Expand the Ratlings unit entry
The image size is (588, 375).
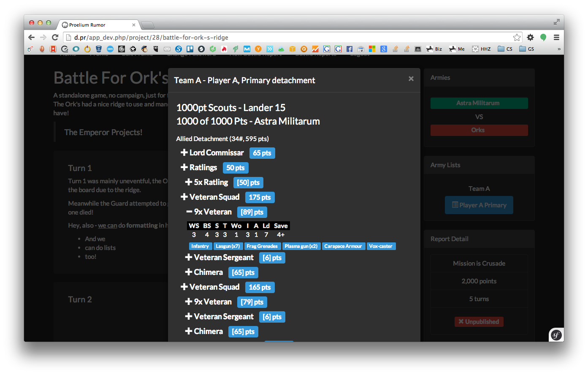click(x=184, y=167)
